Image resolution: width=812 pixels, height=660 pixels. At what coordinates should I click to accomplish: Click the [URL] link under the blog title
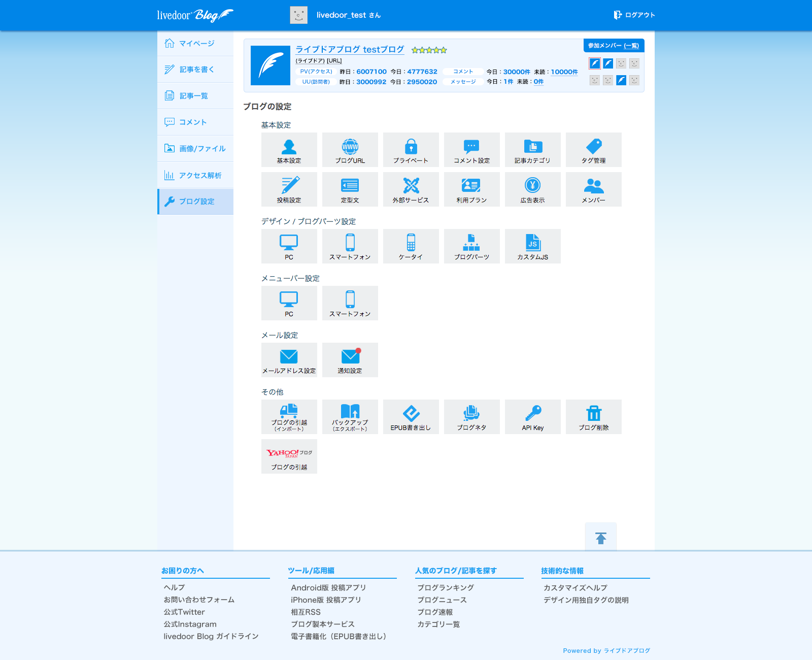point(334,61)
